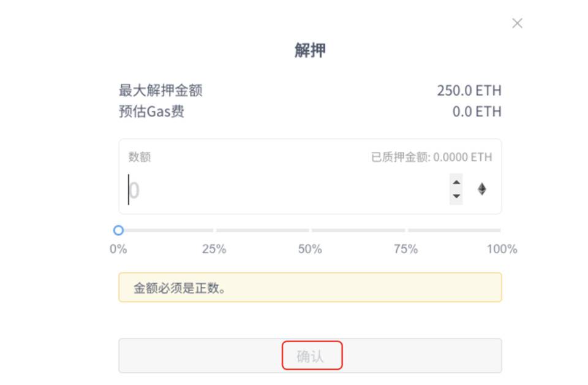
Task: Click the 0% label below the slider
Action: (x=118, y=249)
